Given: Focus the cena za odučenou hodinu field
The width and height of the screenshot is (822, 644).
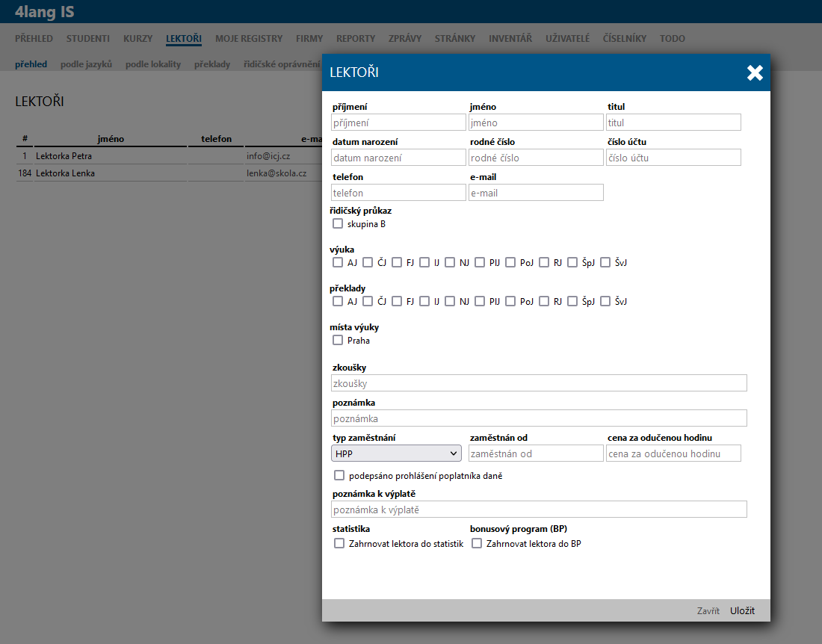Looking at the screenshot, I should (x=673, y=453).
